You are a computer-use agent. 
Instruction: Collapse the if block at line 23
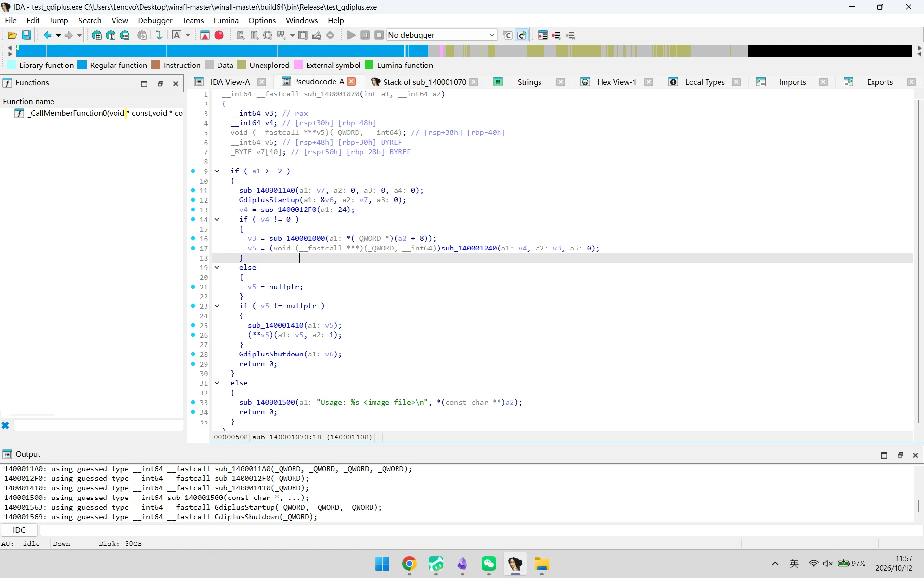217,306
